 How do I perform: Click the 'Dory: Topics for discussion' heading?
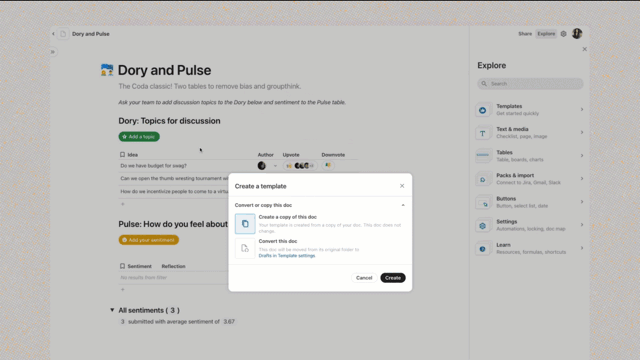[x=169, y=121]
